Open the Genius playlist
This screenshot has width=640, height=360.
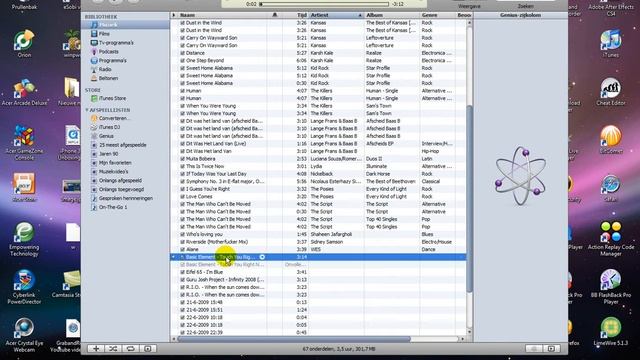pos(106,136)
